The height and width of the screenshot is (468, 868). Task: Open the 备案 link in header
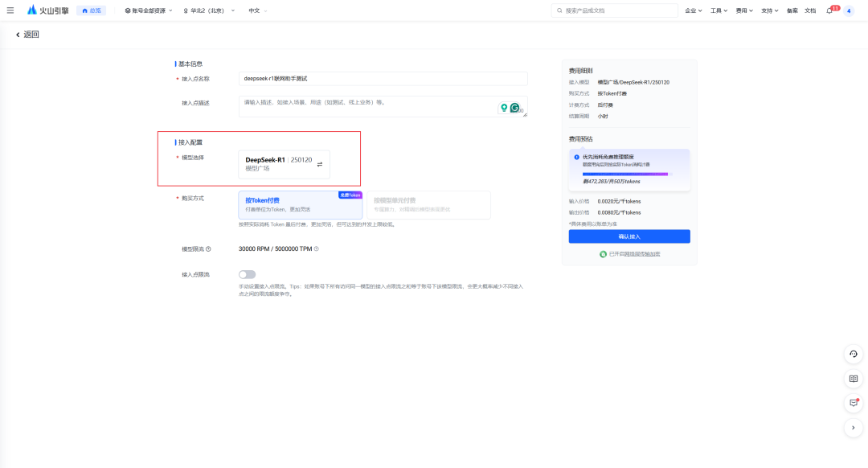[792, 10]
